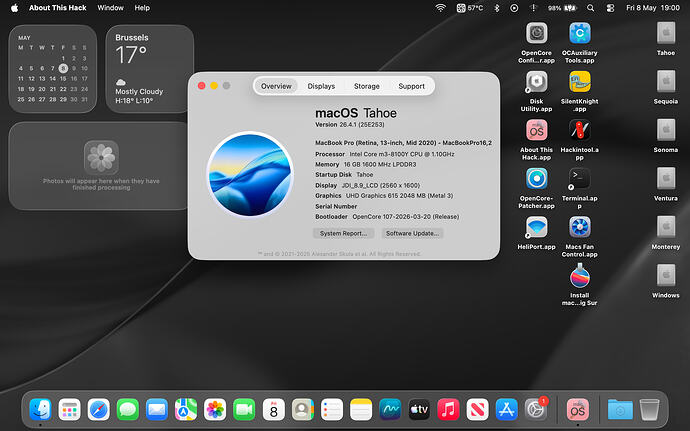The height and width of the screenshot is (431, 690).
Task: Open OCAuxiliary Tools app icon
Action: (580, 33)
